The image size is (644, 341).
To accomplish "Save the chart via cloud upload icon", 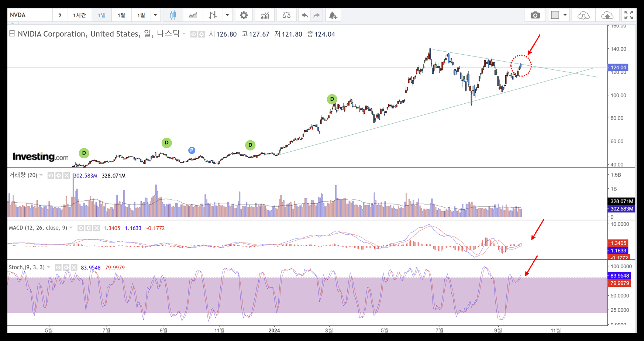I will 607,15.
